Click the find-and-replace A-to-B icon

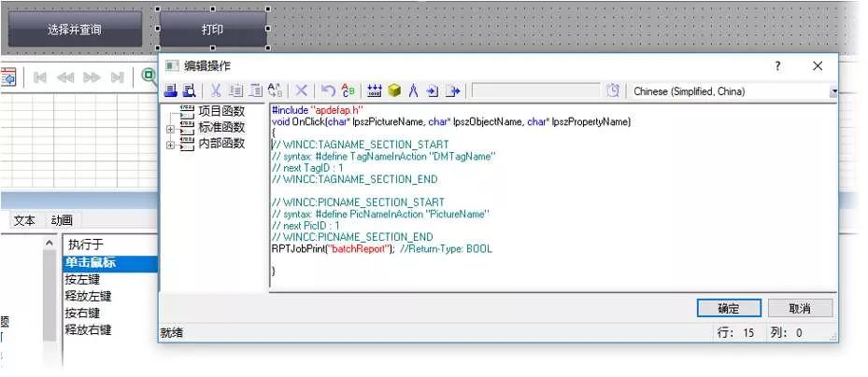[275, 91]
